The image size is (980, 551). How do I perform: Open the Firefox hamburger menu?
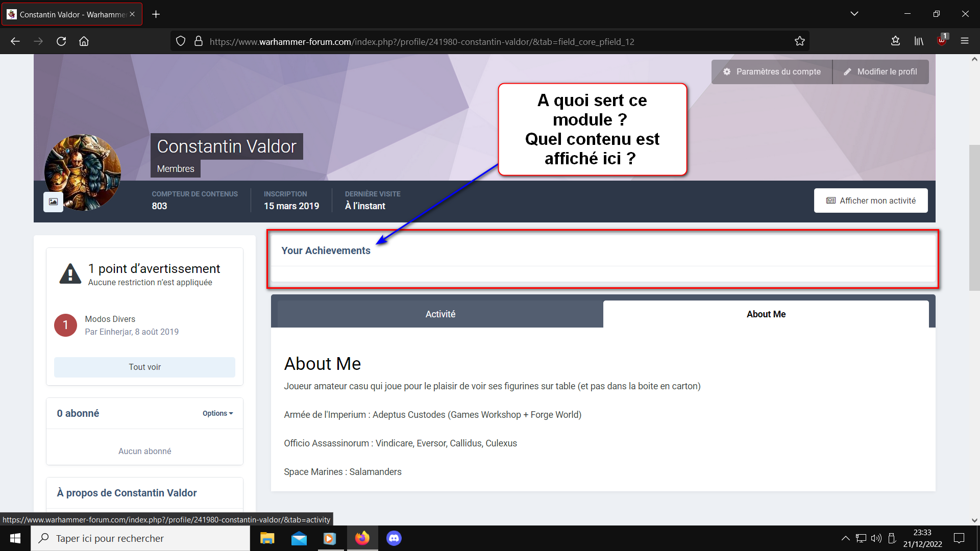965,41
